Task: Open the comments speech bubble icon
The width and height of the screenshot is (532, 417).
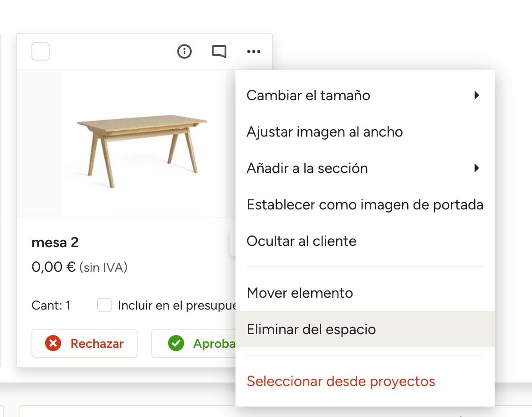Action: pos(219,51)
